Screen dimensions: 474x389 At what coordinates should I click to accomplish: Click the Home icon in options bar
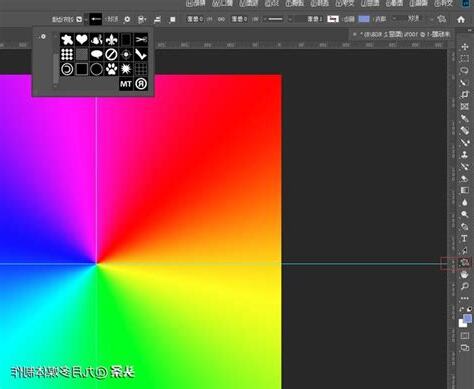461,20
